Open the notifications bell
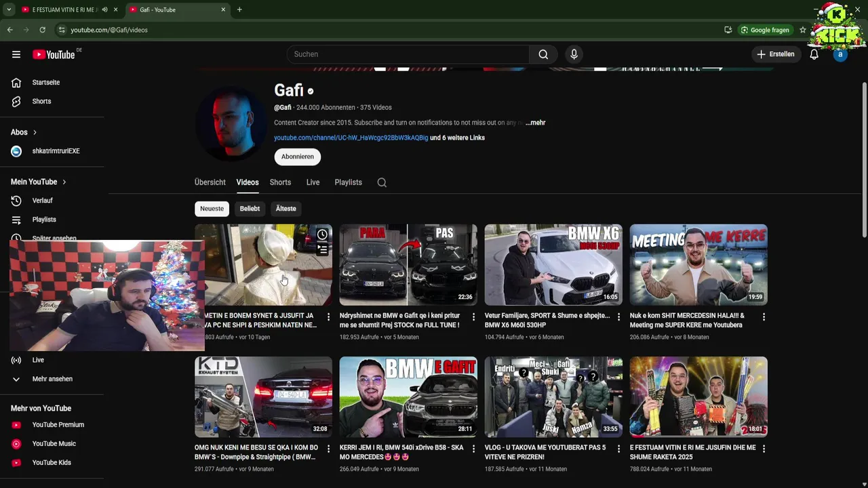The width and height of the screenshot is (868, 488). (814, 54)
